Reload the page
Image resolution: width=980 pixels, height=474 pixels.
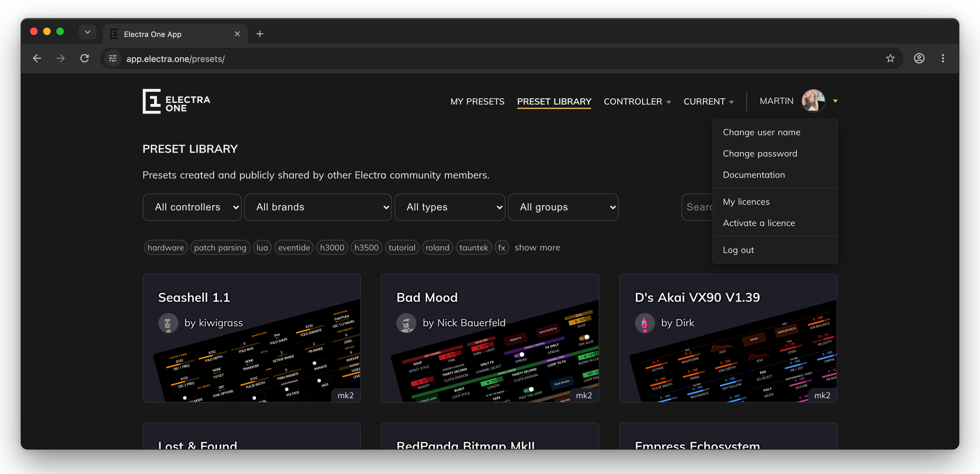tap(85, 58)
